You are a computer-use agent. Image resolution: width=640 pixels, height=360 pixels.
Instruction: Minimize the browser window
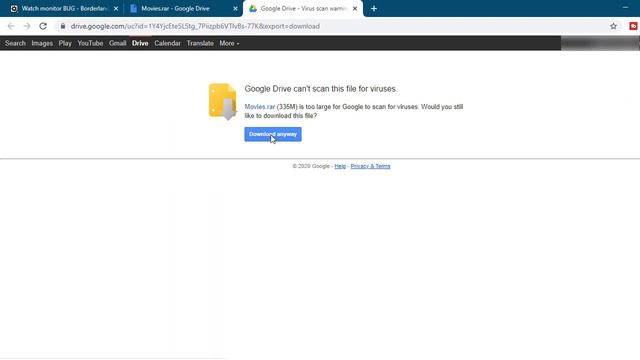tap(625, 8)
